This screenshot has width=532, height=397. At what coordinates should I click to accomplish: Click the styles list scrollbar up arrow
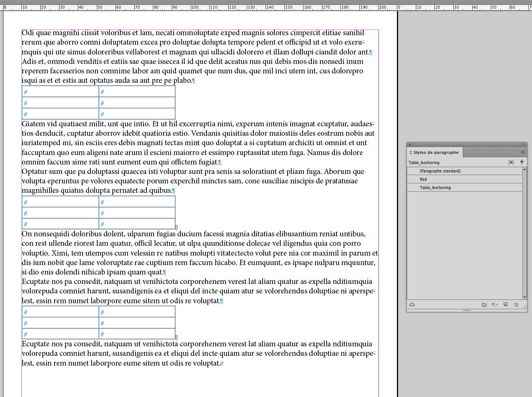[524, 169]
